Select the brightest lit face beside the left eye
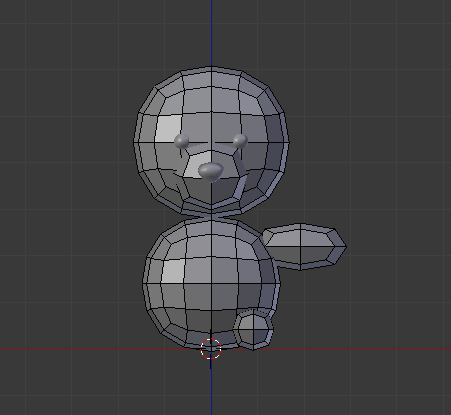Image resolution: width=451 pixels, height=415 pixels. click(x=168, y=128)
